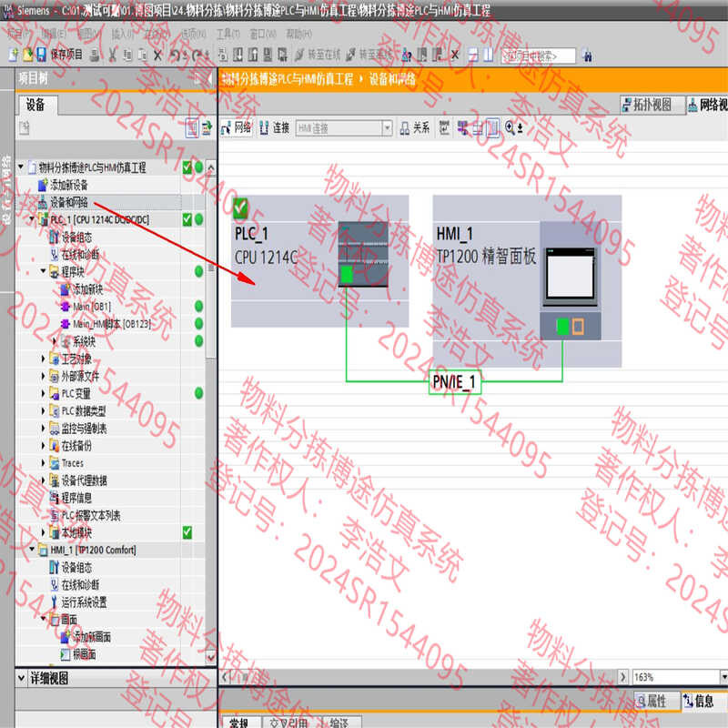Click the Undo arrow icon in toolbar
This screenshot has height=728, width=728.
click(175, 56)
